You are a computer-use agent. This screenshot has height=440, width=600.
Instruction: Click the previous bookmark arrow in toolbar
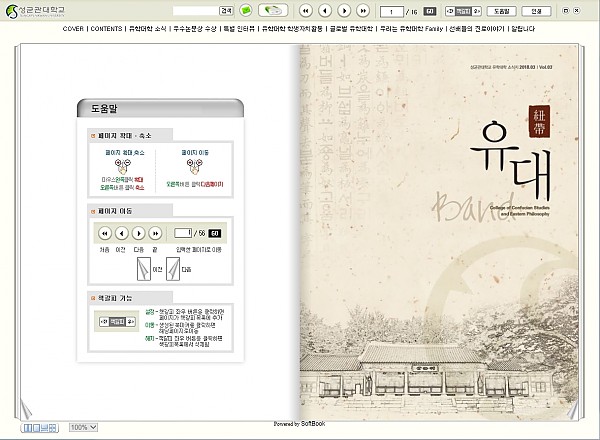450,11
